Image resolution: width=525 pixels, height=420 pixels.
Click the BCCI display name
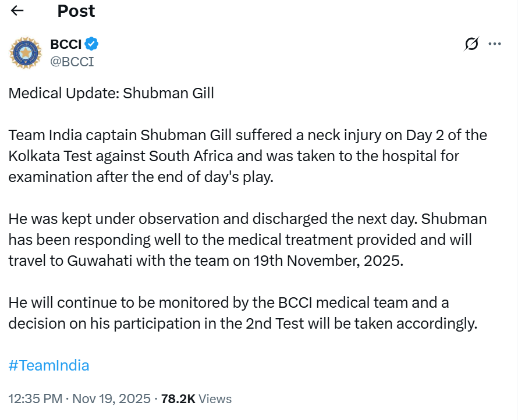coord(66,44)
